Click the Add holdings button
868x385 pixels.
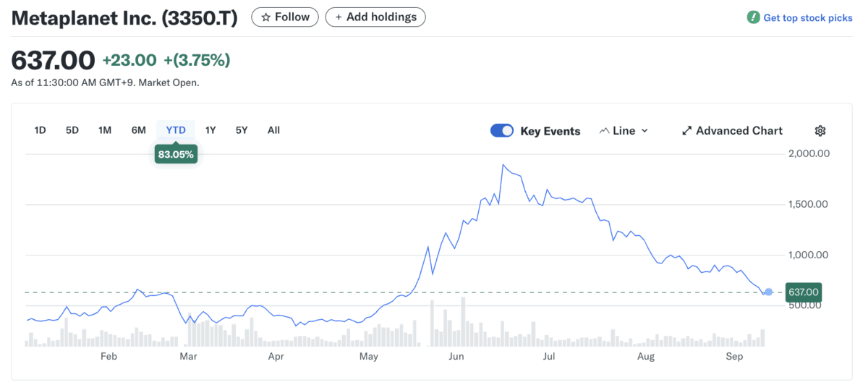tap(375, 17)
